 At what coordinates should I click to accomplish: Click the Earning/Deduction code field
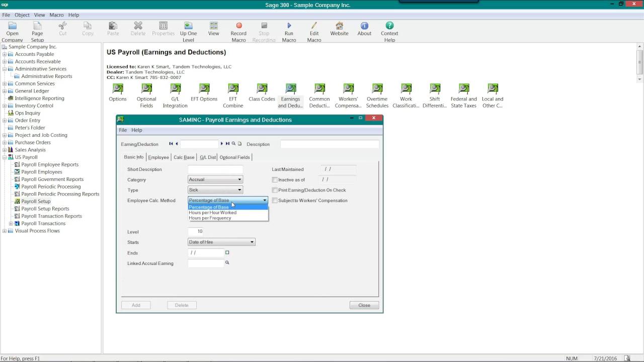pyautogui.click(x=199, y=144)
